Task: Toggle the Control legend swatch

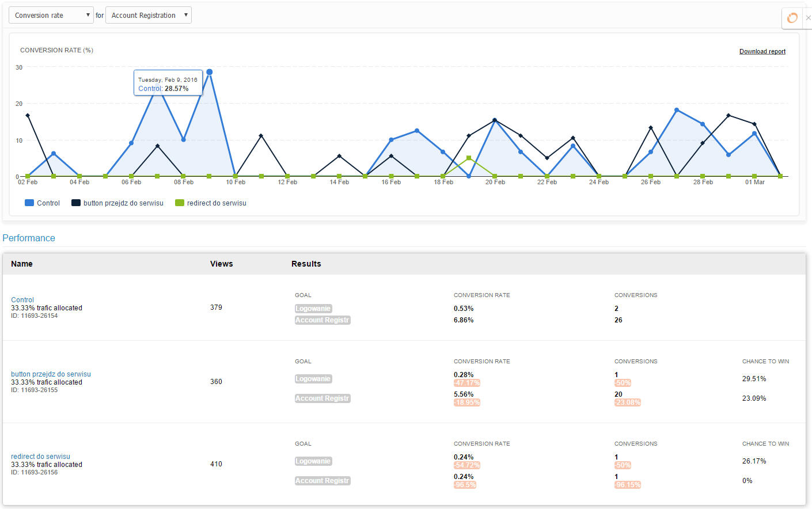Action: [x=29, y=203]
